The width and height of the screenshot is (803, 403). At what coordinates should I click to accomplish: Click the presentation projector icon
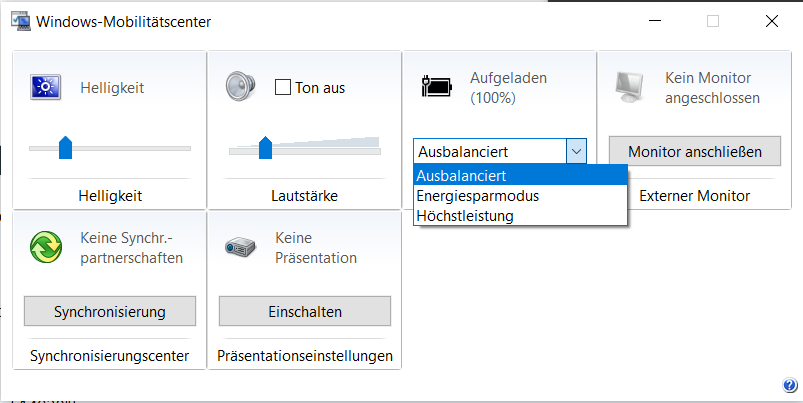(x=240, y=247)
